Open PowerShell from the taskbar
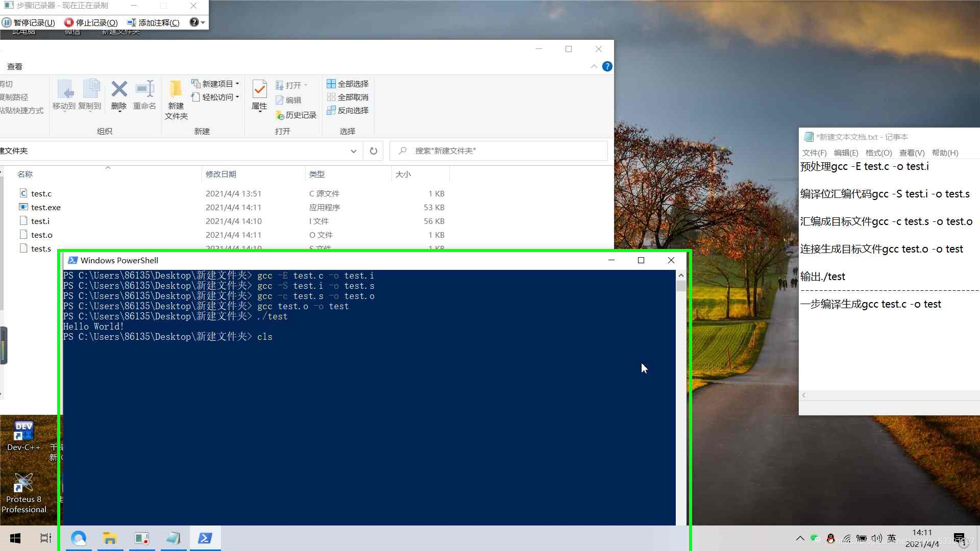 point(205,538)
